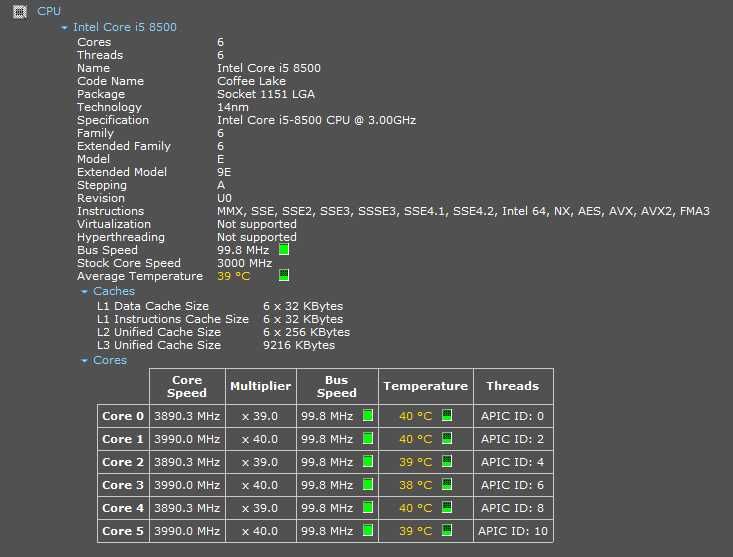
Task: Click Core 3 temperature graph icon
Action: 447,485
